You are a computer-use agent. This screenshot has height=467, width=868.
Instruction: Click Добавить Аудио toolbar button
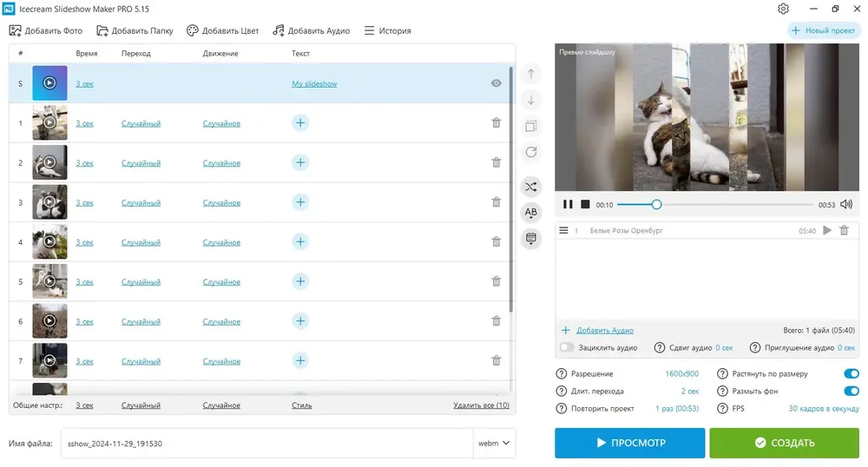(x=311, y=30)
